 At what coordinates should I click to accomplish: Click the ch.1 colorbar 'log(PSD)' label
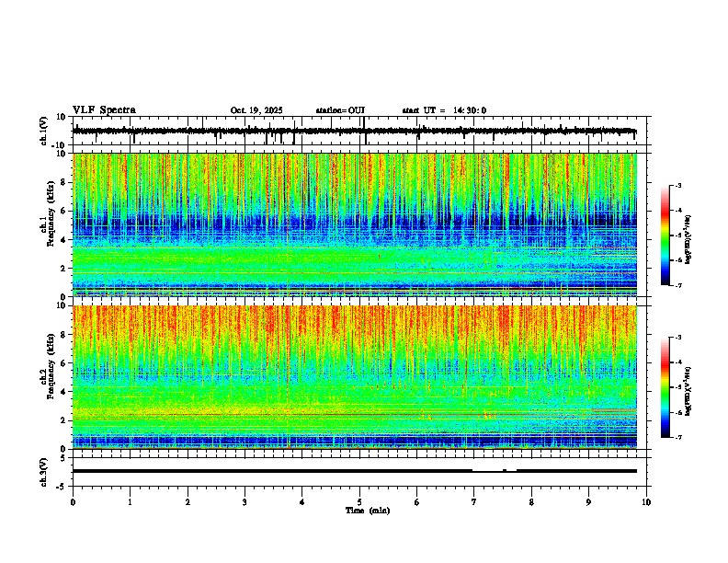(688, 239)
